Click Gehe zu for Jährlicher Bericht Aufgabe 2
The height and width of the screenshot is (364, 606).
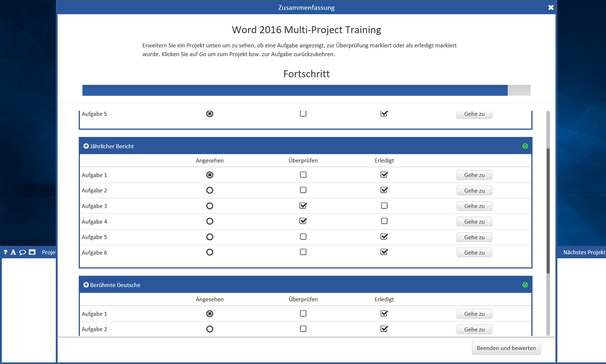474,190
